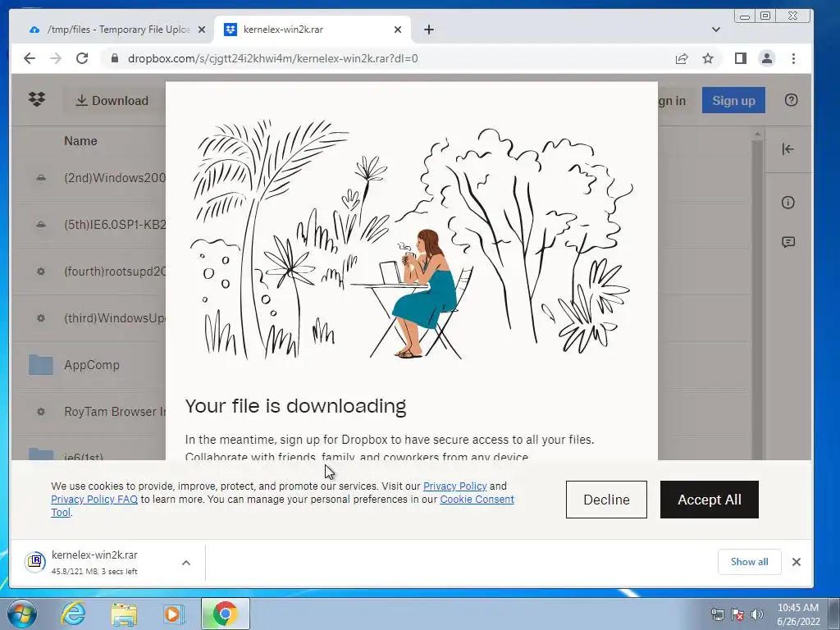Open the Chrome three-dot menu

[x=793, y=58]
